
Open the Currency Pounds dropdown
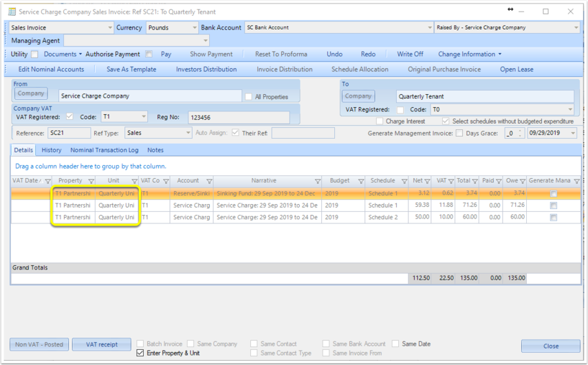point(195,27)
